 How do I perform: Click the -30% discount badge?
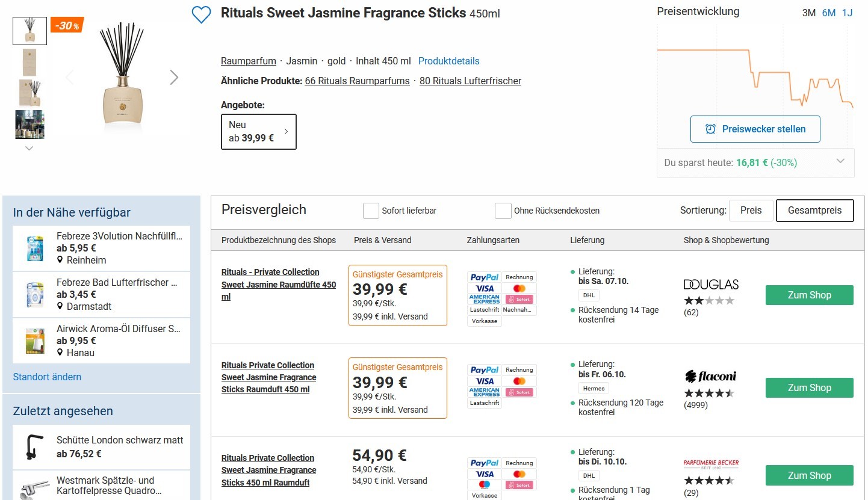click(x=66, y=26)
